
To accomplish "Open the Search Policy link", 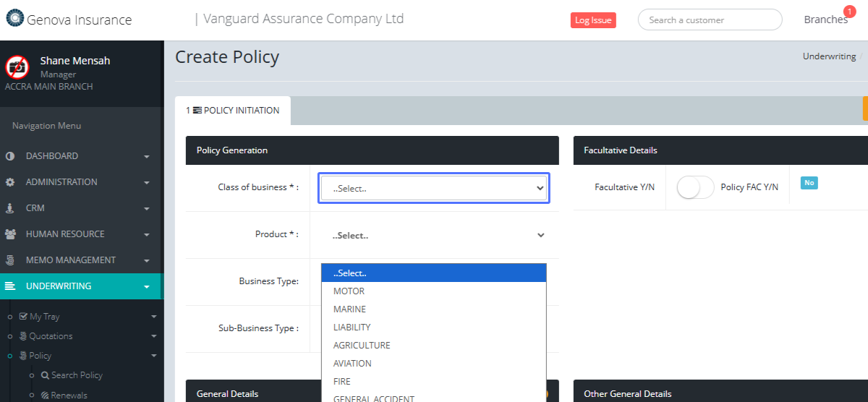I will 77,375.
